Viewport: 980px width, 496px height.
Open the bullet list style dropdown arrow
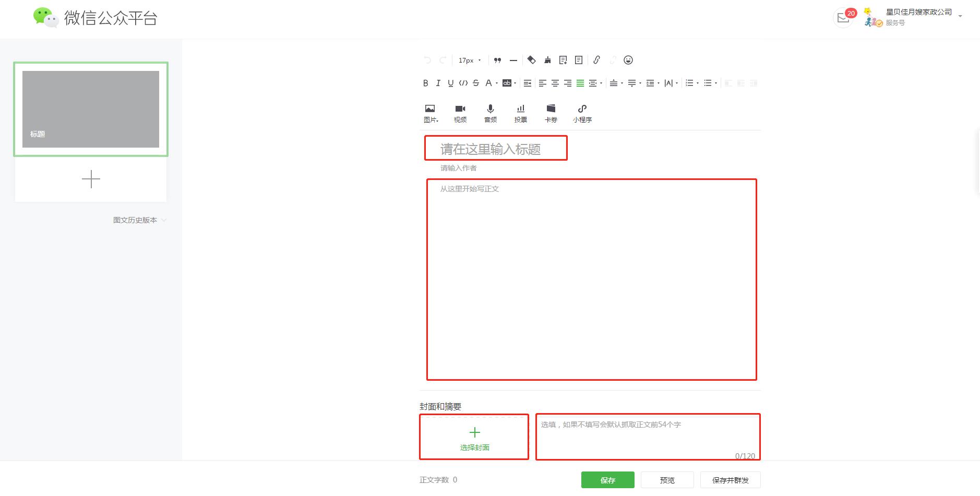coord(716,83)
